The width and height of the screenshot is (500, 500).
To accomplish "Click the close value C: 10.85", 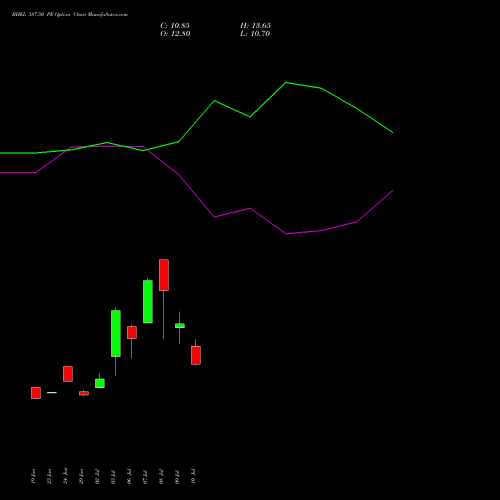I will tap(175, 26).
